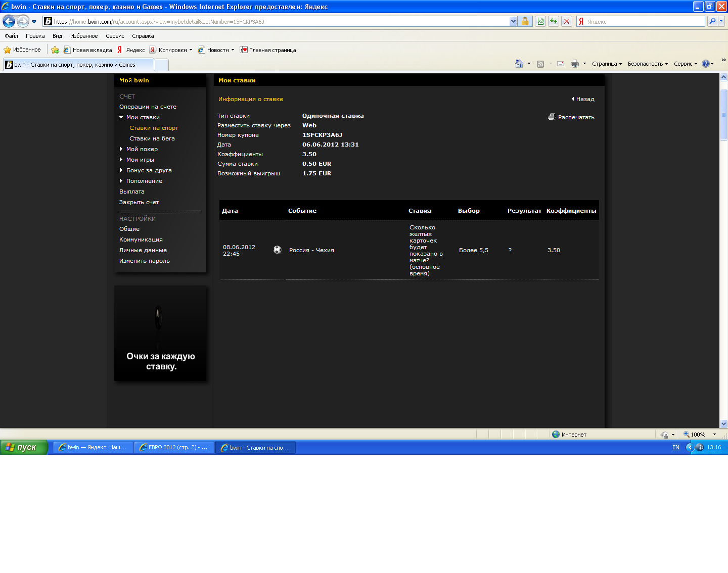
Task: Open the Справка menu
Action: pos(143,36)
